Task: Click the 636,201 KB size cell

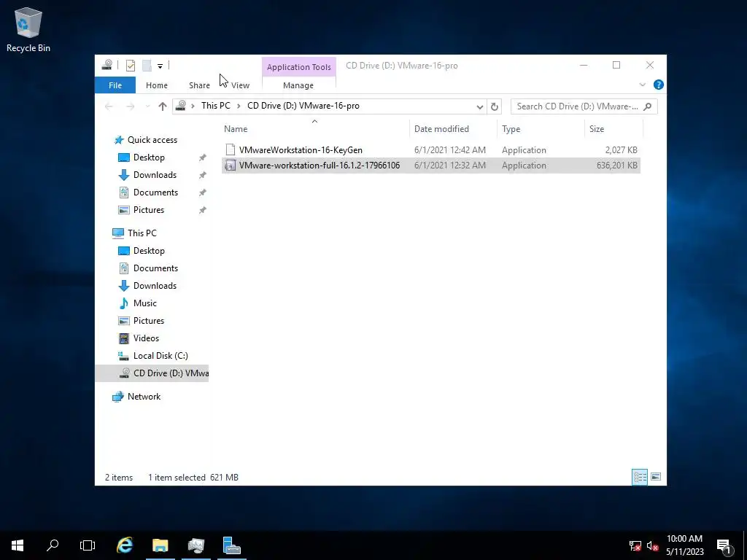Action: [617, 166]
